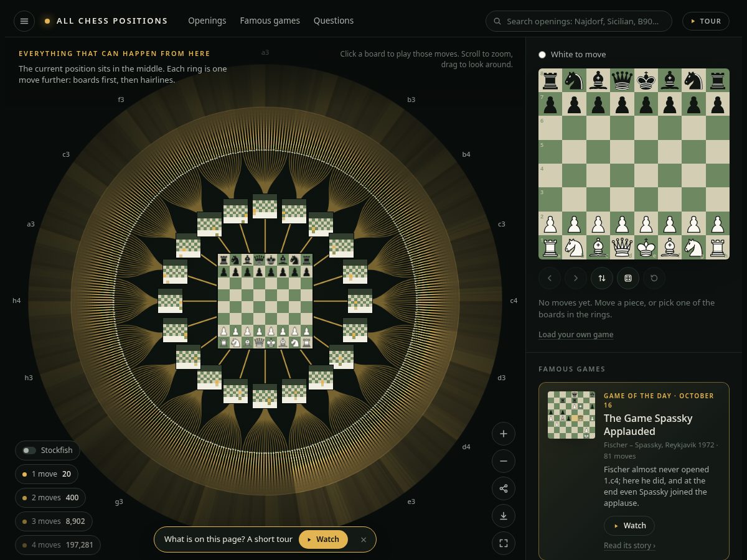The image size is (747, 560).
Task: Click the four-dot grid icon button under the board
Action: tap(628, 278)
